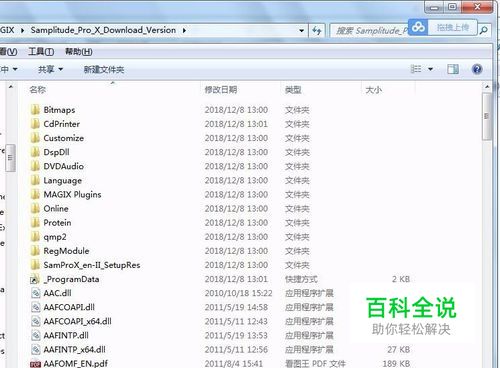Select the AAFOMF_EN.pdf file icon
This screenshot has height=368, width=500.
coord(35,364)
